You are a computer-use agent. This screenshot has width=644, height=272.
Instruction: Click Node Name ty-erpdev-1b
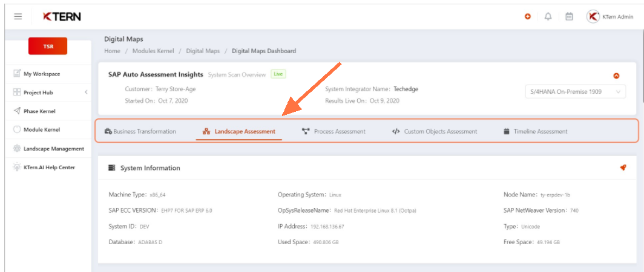[x=555, y=195]
